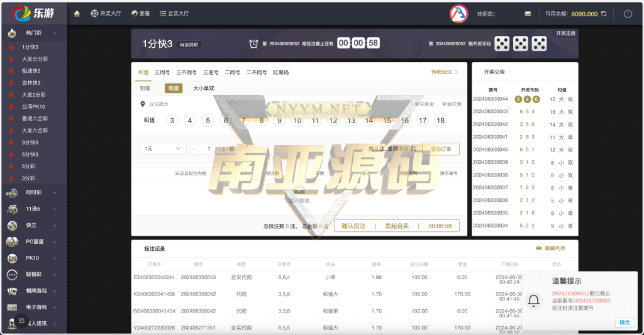
Task: Switch to the 三同号 tab
Action: click(x=163, y=72)
